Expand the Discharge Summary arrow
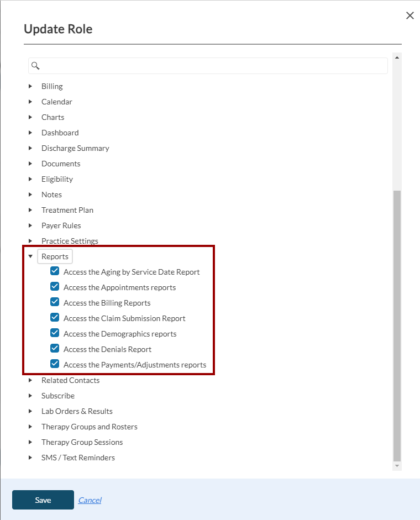This screenshot has width=420, height=520. point(30,148)
